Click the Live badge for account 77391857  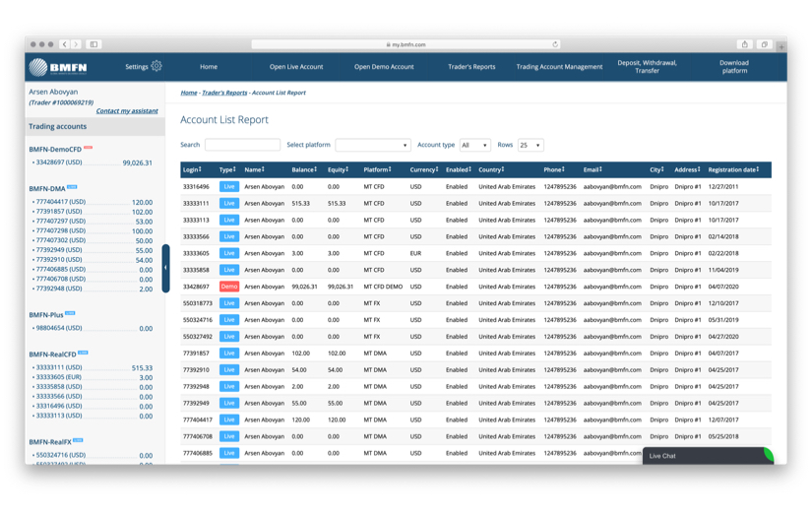pyautogui.click(x=229, y=353)
